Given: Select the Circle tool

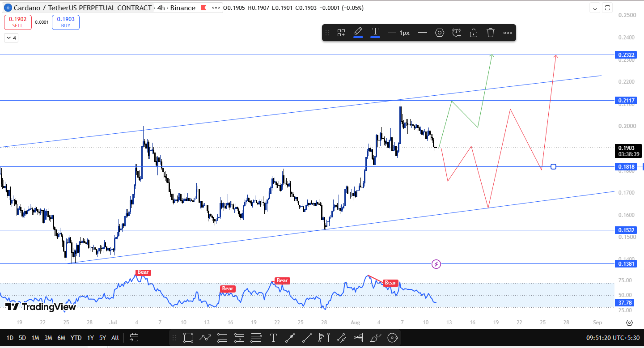Looking at the screenshot, I should point(392,338).
